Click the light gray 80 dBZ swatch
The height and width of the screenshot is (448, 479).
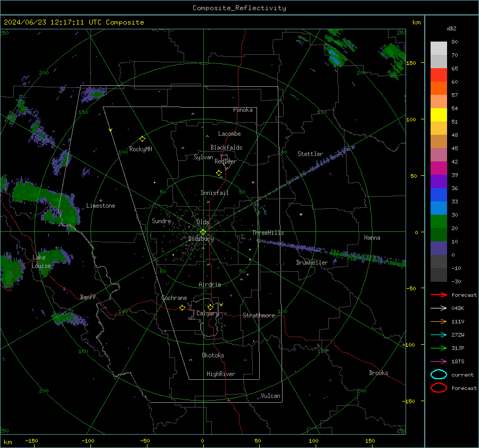[x=439, y=48]
